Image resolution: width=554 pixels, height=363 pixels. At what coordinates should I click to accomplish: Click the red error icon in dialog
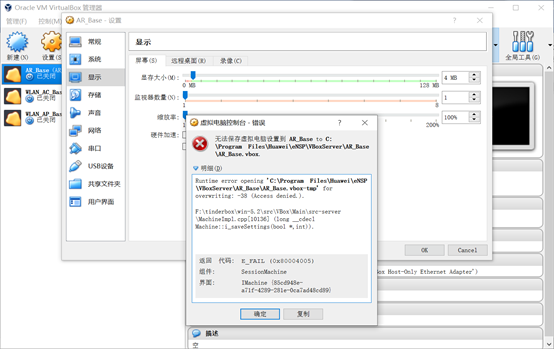pos(200,144)
